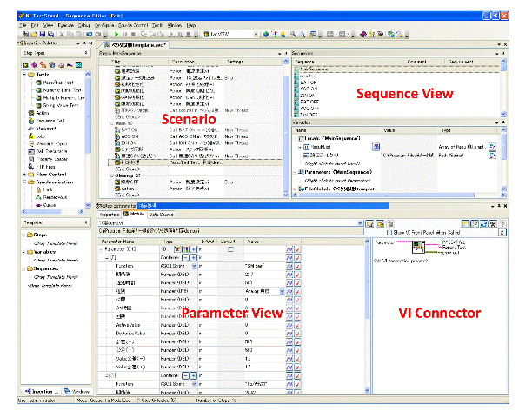Select the Module tab
The image size is (532, 417).
click(x=135, y=214)
